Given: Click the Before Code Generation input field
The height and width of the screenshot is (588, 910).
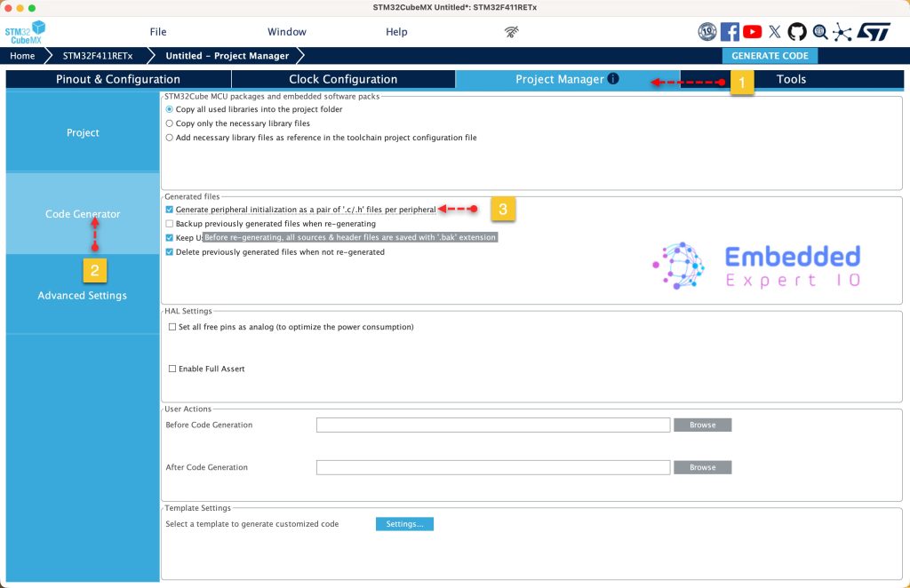Looking at the screenshot, I should [492, 425].
